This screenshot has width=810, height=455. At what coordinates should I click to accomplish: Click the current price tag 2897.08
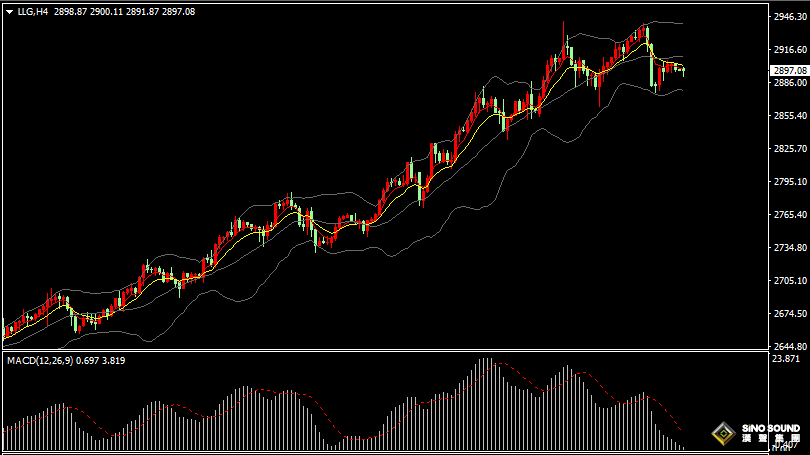788,70
